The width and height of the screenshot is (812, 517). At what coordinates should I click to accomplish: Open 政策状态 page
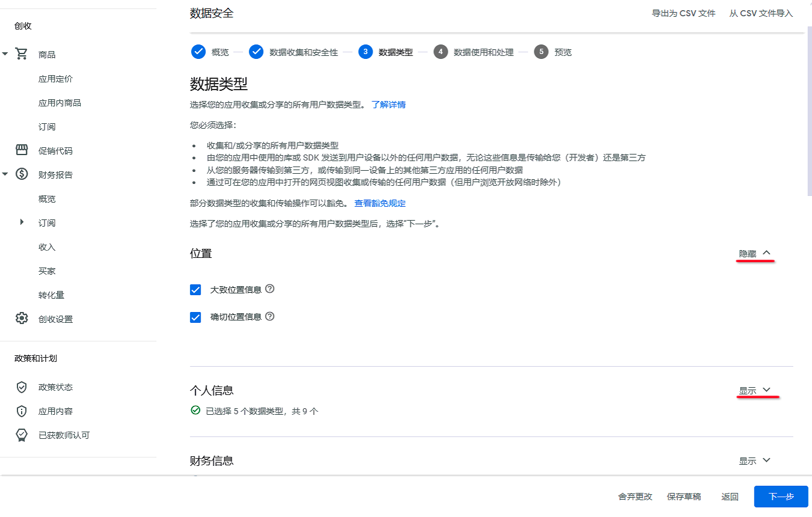point(55,387)
